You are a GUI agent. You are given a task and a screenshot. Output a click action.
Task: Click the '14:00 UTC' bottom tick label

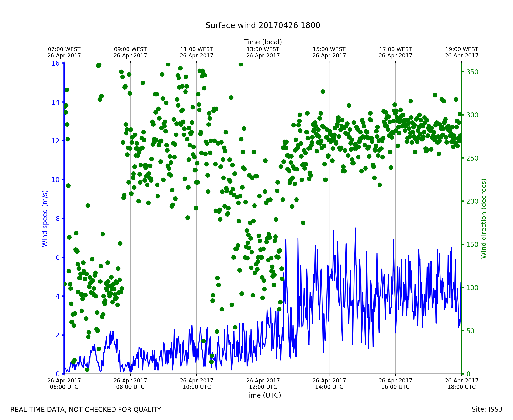point(329,387)
